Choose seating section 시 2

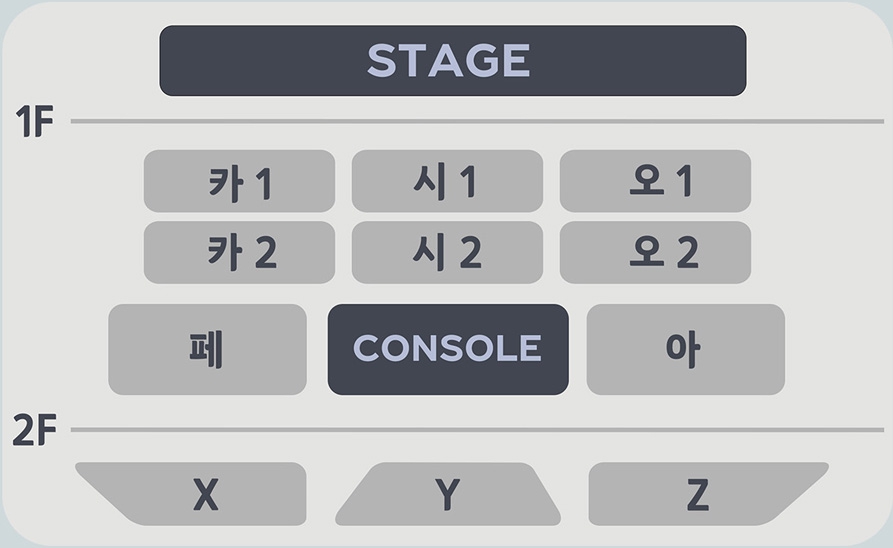pyautogui.click(x=447, y=252)
